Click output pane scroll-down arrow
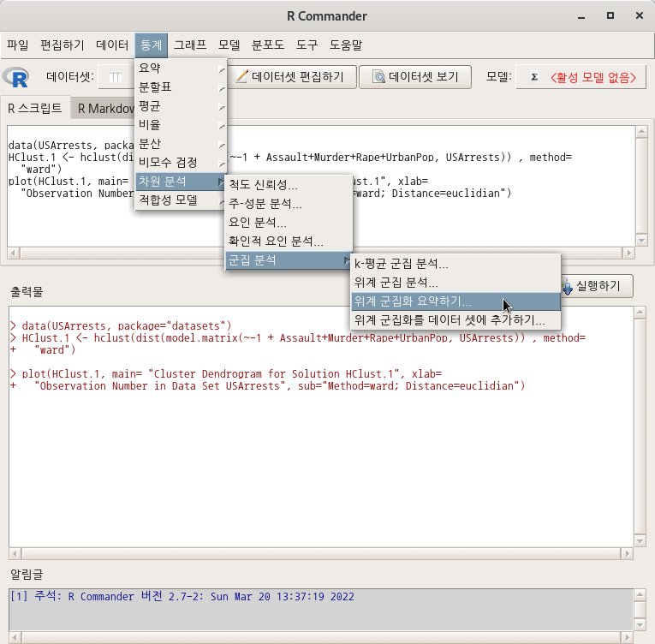 coord(640,541)
